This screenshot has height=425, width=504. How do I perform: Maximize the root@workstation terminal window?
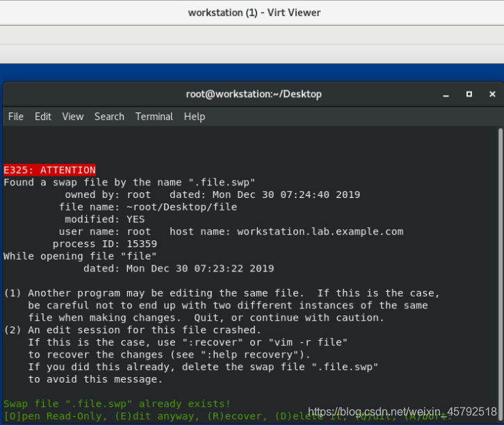pyautogui.click(x=469, y=94)
